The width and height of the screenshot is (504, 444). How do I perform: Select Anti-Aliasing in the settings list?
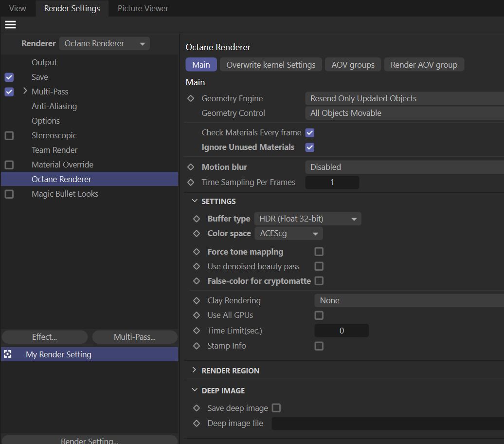54,106
